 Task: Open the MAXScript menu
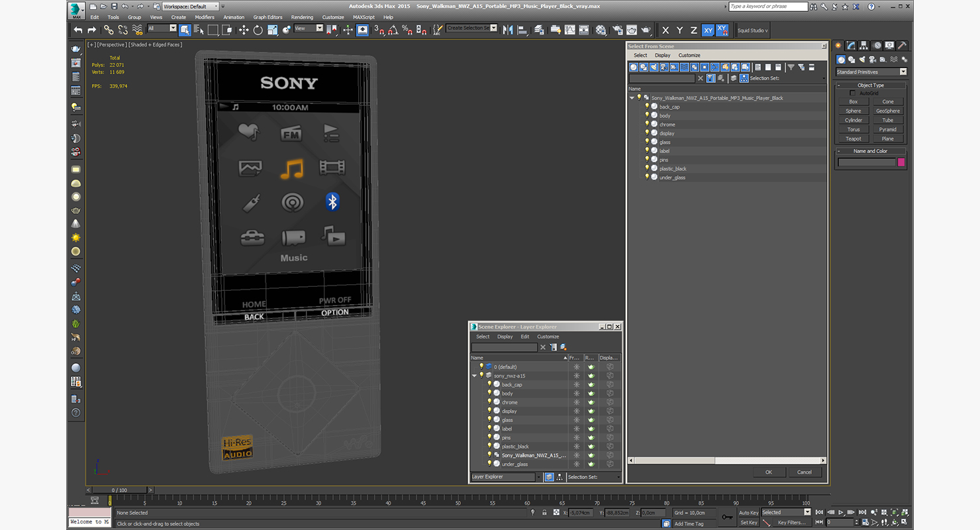click(363, 17)
